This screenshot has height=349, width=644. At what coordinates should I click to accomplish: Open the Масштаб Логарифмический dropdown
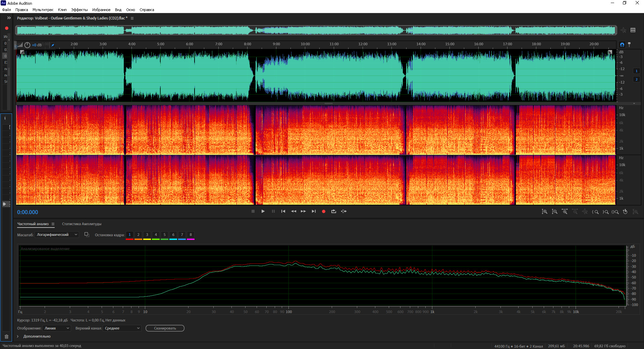tap(57, 235)
